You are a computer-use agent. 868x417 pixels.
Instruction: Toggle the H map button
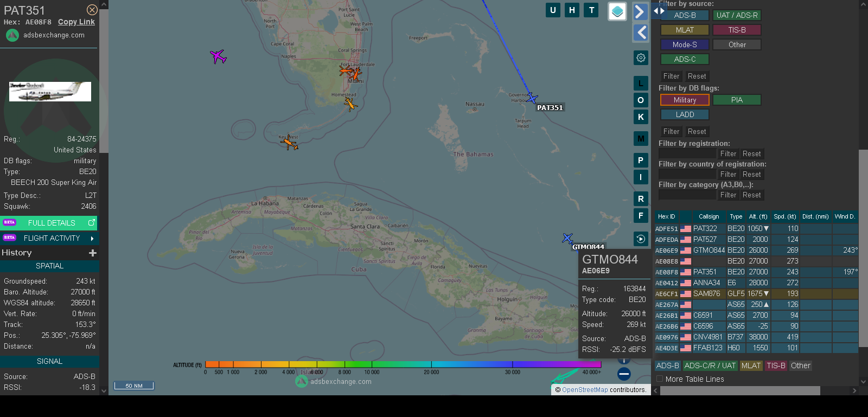(572, 10)
